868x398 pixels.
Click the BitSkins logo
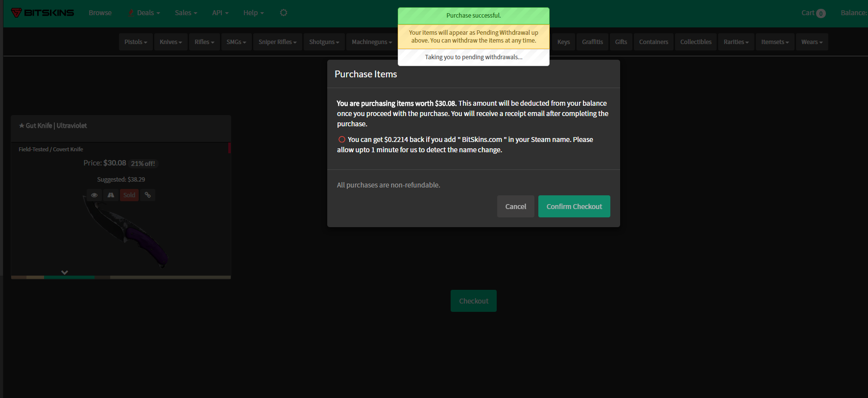43,13
